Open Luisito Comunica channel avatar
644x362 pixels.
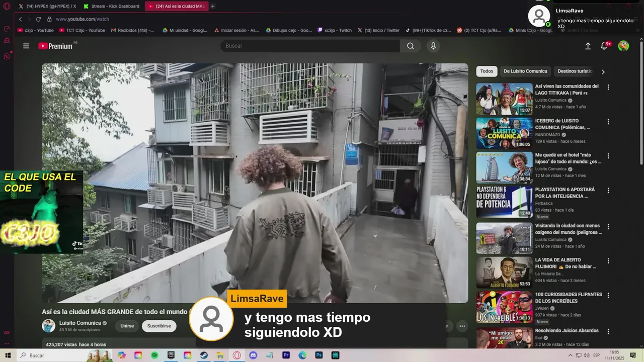click(49, 326)
